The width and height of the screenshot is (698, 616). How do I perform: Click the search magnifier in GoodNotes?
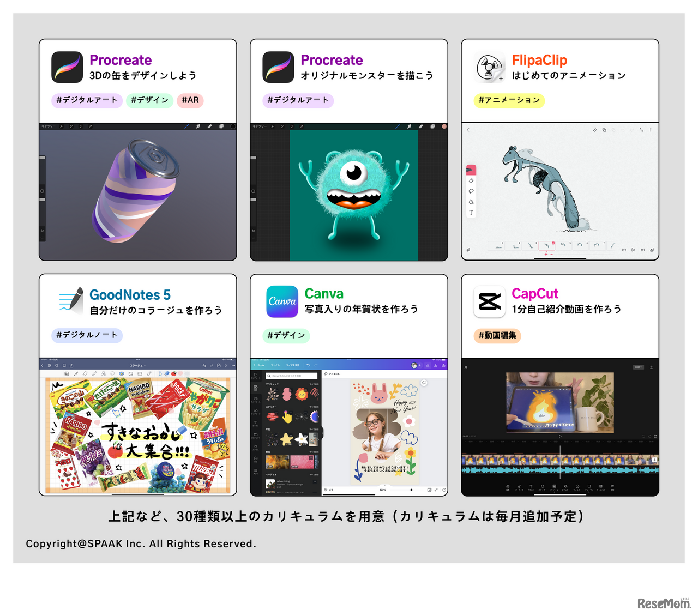coord(57,365)
